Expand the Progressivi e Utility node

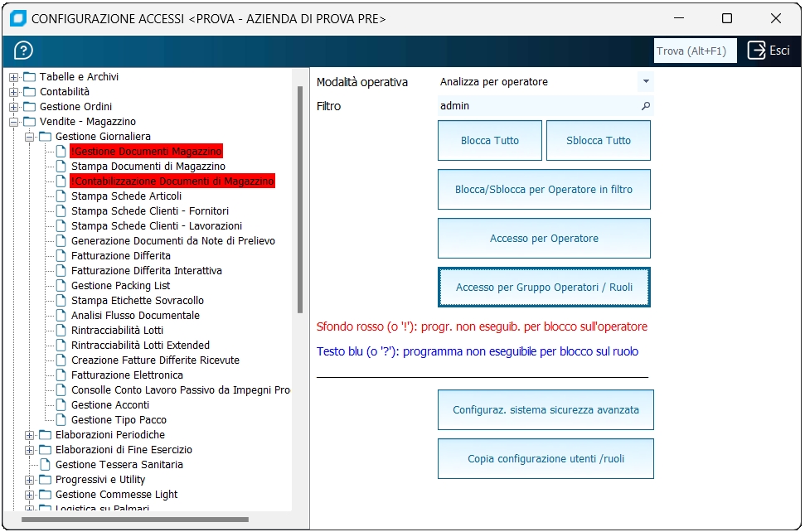[30, 480]
